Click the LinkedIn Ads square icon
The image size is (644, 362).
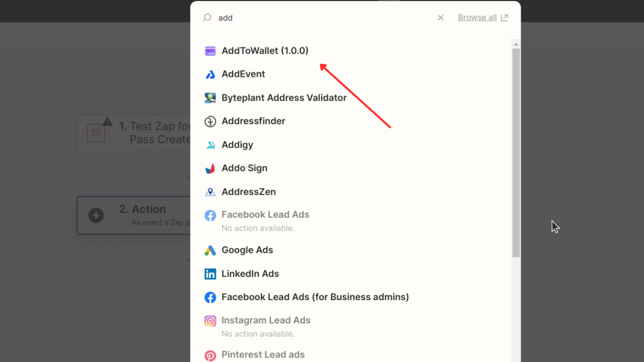click(210, 274)
